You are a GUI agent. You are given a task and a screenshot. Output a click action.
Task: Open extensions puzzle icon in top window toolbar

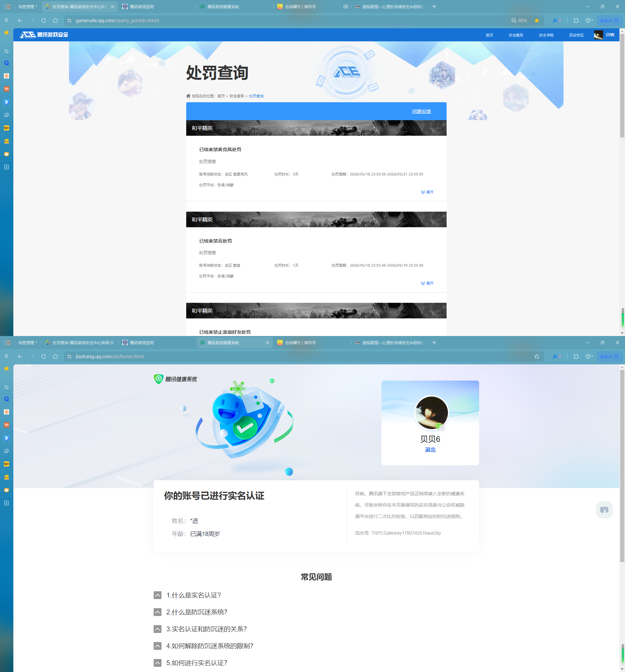pyautogui.click(x=576, y=21)
